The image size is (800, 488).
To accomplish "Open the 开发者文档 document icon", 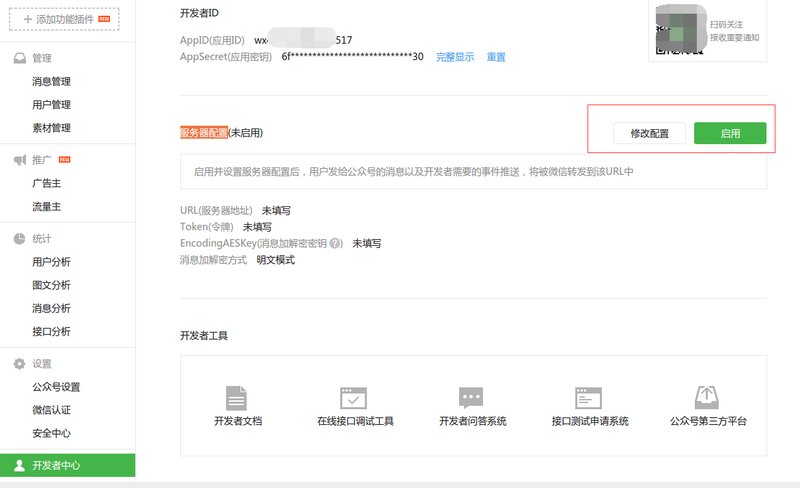I will 237,398.
